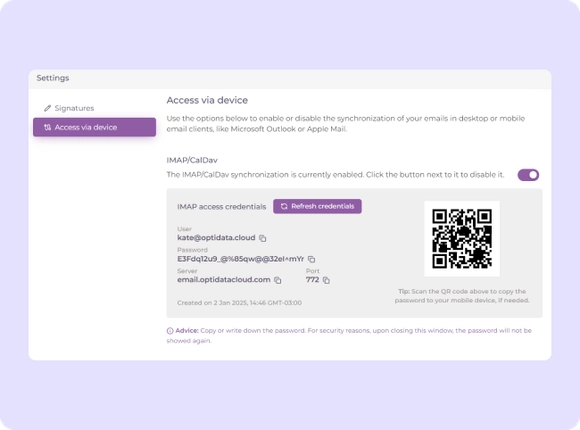Viewport: 580px width, 430px height.
Task: Copy the email.optidatacloud.com server address
Action: click(277, 280)
